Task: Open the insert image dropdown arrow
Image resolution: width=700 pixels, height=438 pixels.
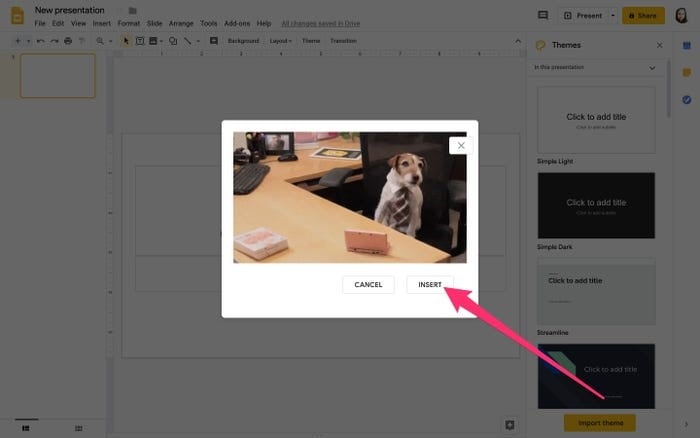Action: tap(161, 41)
